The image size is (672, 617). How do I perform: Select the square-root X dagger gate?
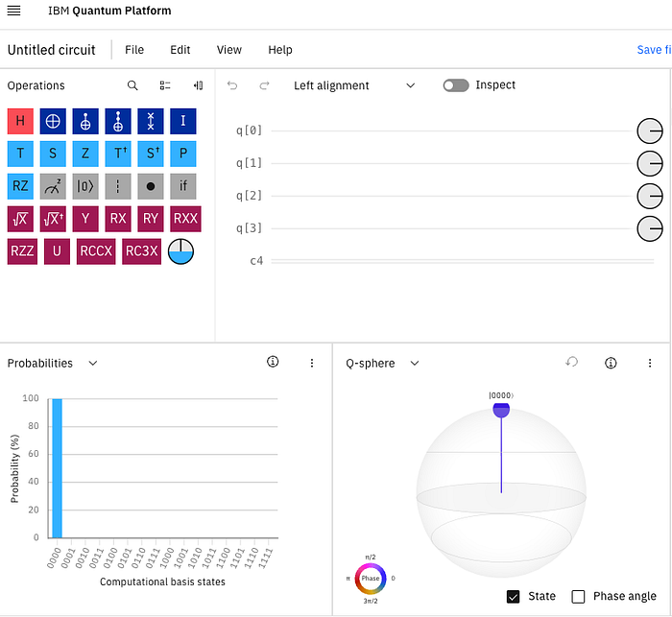pos(53,219)
